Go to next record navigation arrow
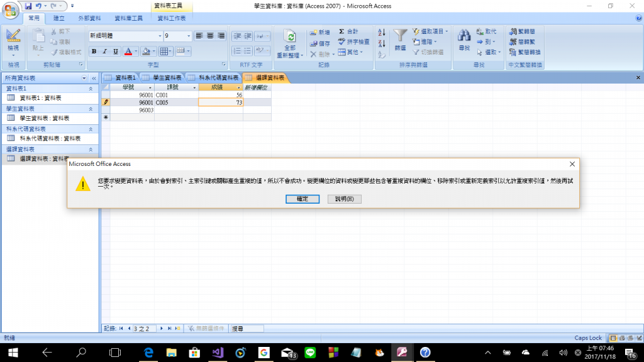 162,328
